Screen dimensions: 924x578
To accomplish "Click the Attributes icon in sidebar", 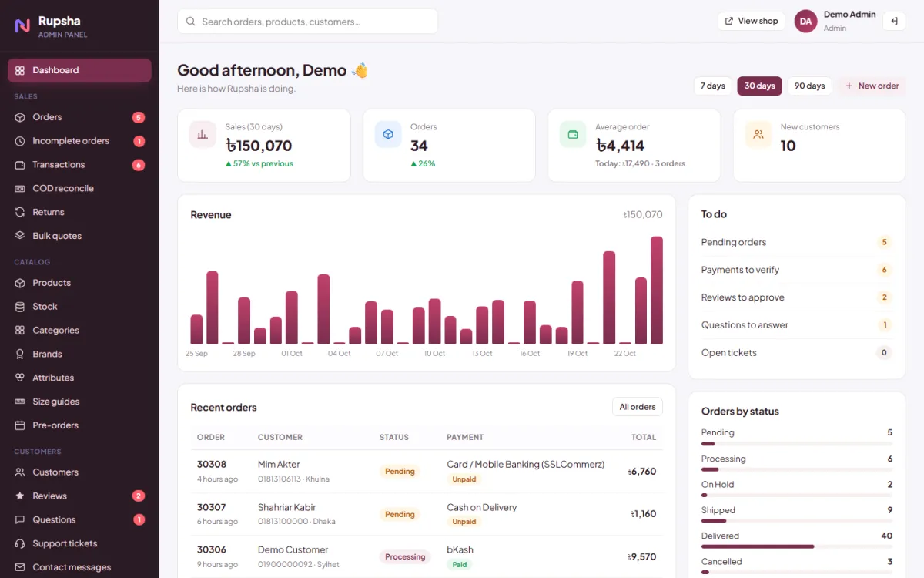I will [x=20, y=378].
